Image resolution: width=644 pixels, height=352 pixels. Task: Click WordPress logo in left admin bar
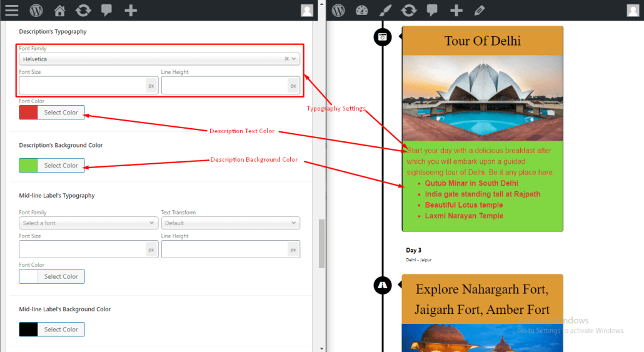click(36, 10)
